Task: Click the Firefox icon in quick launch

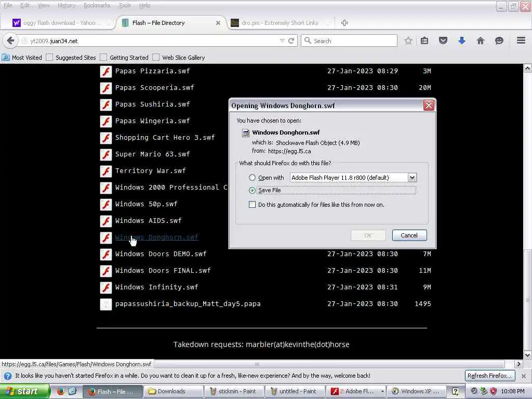Action: (60, 391)
